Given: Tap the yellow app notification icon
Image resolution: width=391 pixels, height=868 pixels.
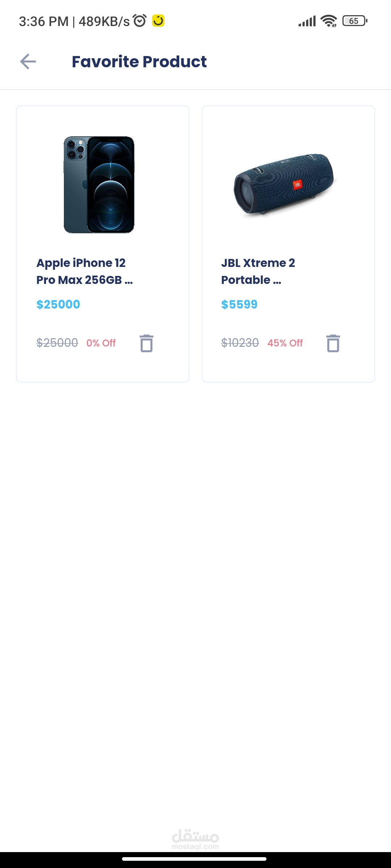Looking at the screenshot, I should point(158,21).
